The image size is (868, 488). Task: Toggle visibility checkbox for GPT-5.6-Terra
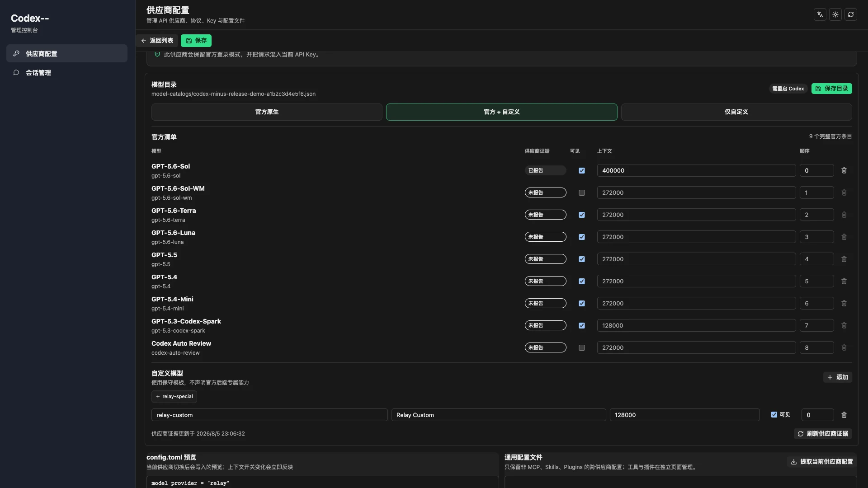[x=582, y=215]
